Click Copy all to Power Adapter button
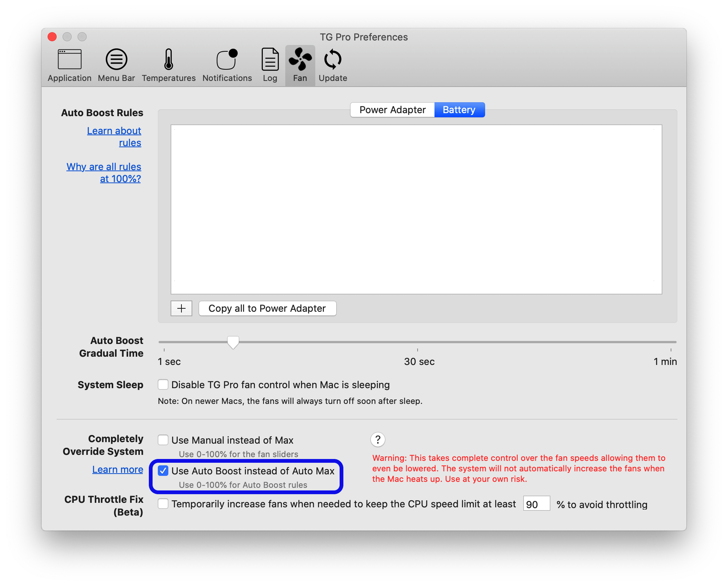Image resolution: width=728 pixels, height=586 pixels. (x=267, y=308)
